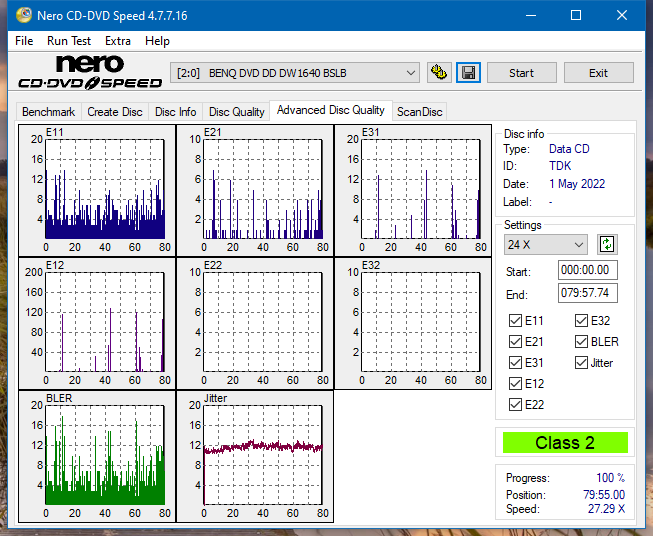Open the Extra menu
Viewport: 653px width, 536px height.
(117, 41)
